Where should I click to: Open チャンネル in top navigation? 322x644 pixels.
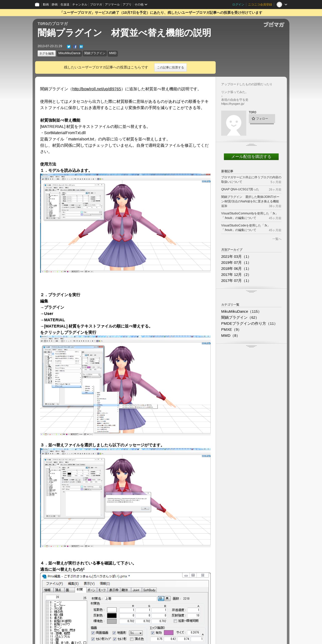point(80,5)
